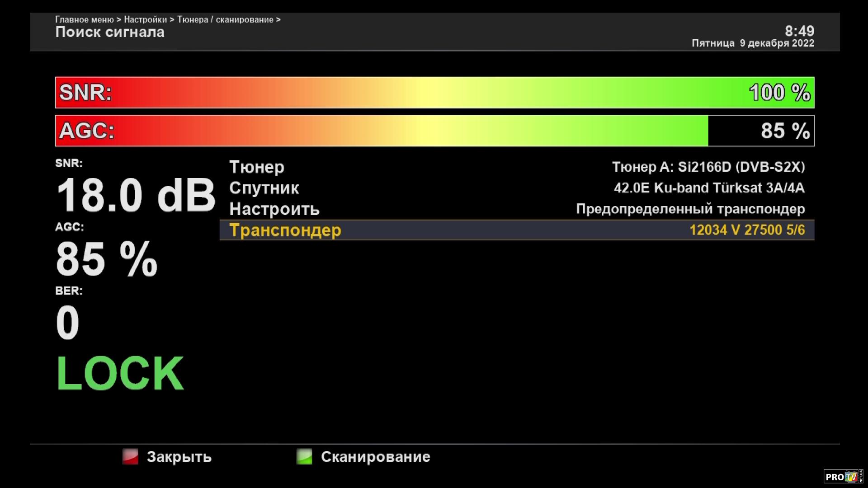Screen dimensions: 868x488
Task: Select the Настроить settings row
Action: pyautogui.click(x=274, y=209)
